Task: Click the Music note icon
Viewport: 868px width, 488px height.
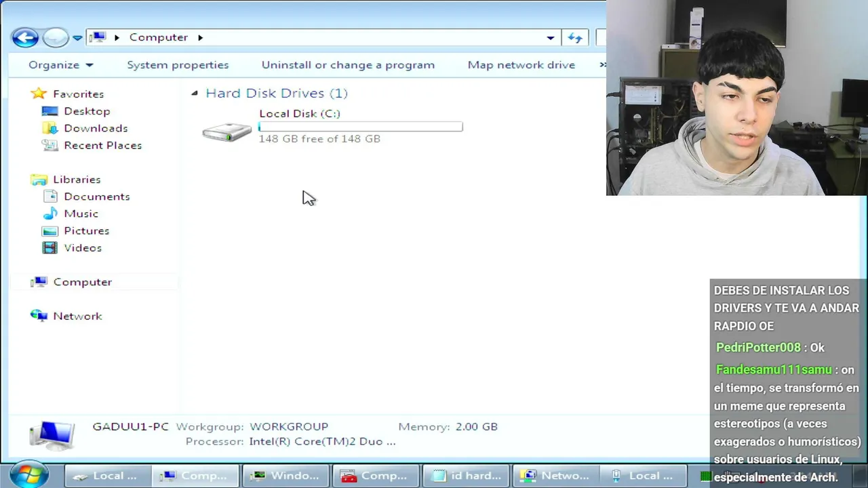Action: [50, 213]
